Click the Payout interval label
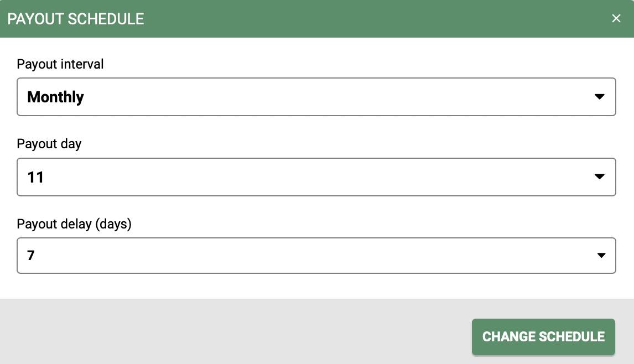Screen dimensions: 634x364 point(60,64)
